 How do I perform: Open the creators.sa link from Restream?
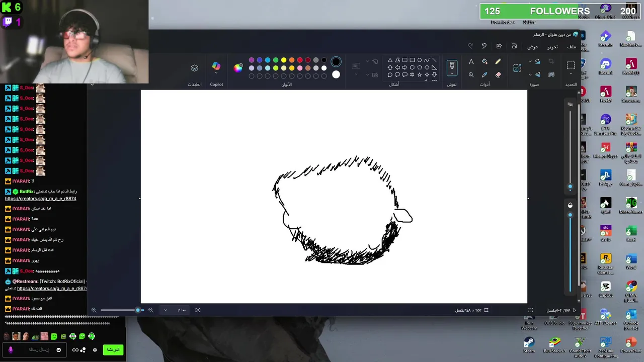52,289
